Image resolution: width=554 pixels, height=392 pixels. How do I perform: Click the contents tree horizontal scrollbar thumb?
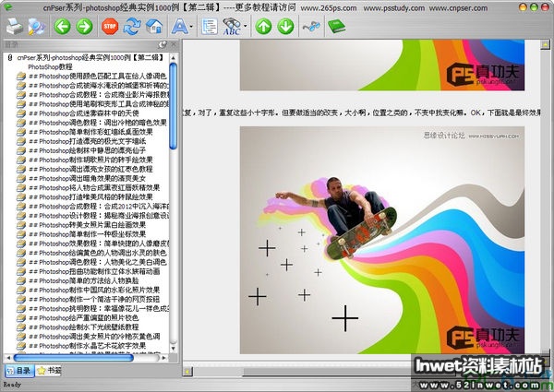click(74, 358)
